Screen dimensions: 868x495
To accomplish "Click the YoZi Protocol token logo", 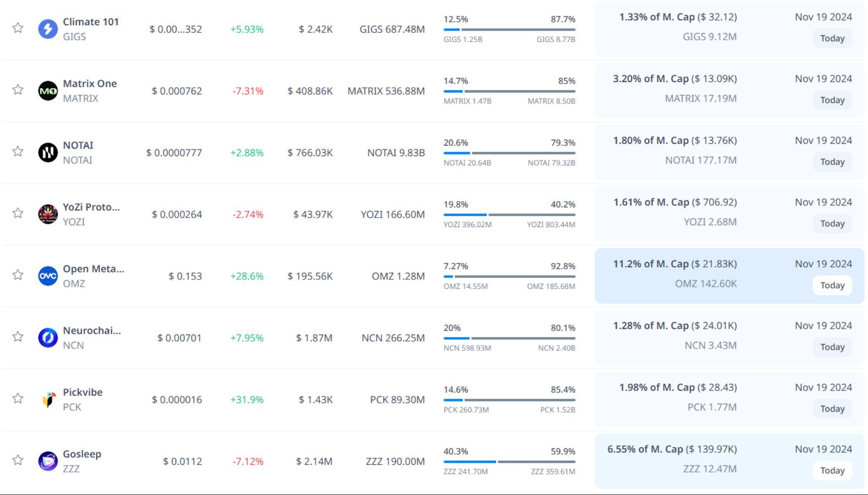I will [48, 214].
